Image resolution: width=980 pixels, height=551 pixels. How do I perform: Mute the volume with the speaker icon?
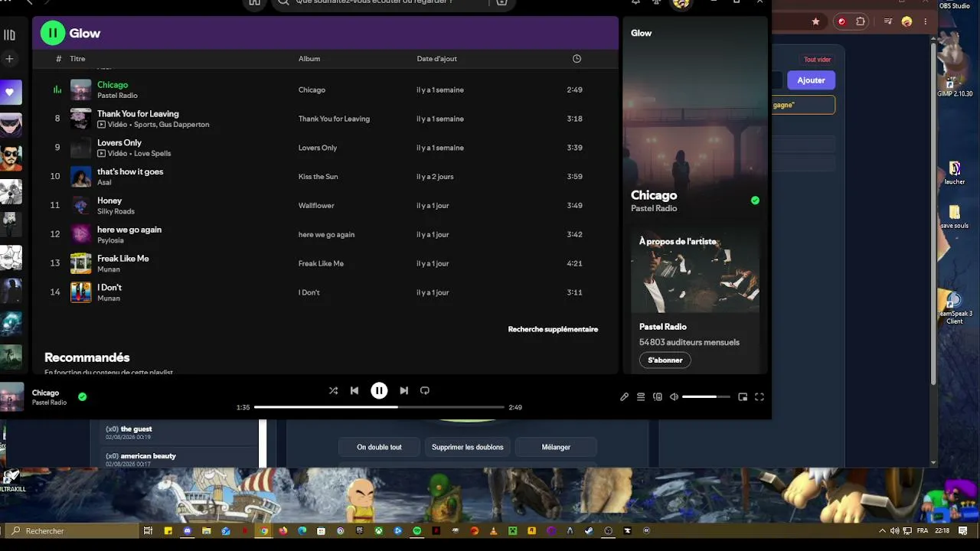(674, 396)
